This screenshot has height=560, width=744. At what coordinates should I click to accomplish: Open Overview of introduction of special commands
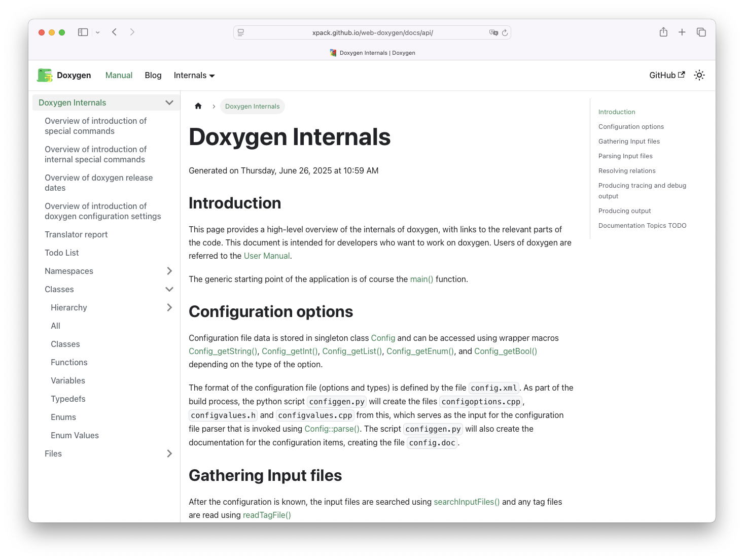[96, 126]
